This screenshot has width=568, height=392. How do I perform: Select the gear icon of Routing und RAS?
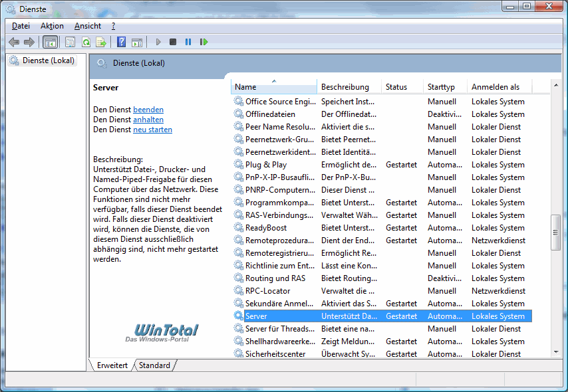[238, 278]
